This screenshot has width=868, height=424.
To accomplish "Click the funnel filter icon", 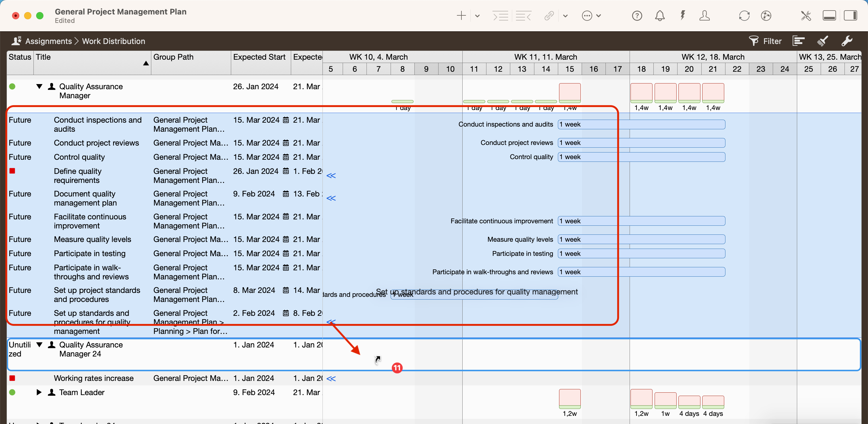I will pos(753,41).
